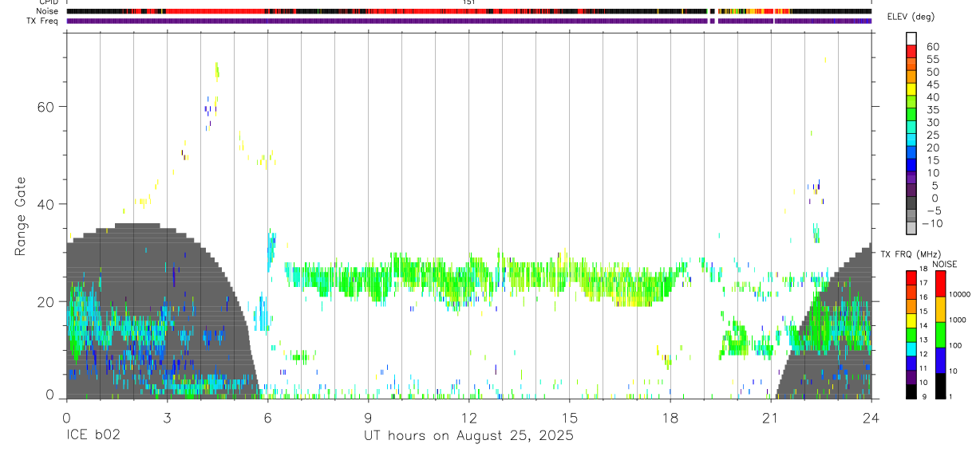The image size is (980, 452).
Task: Click the 'Noise' row label at top left
Action: 48,11
